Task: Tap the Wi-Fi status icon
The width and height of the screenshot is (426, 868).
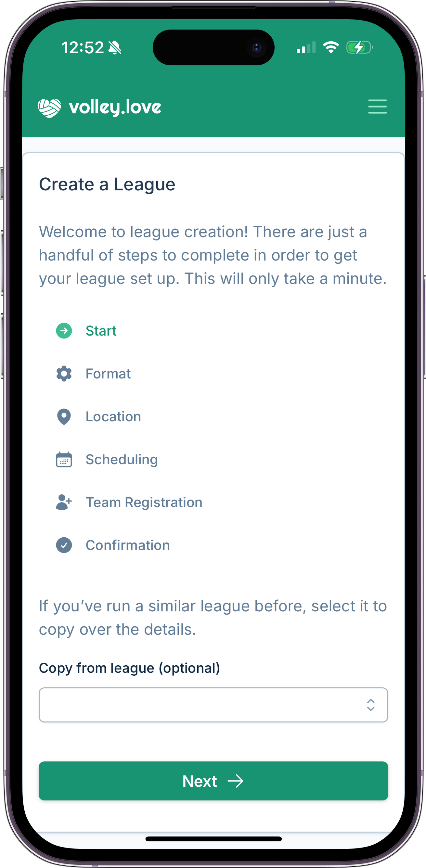Action: (x=331, y=47)
